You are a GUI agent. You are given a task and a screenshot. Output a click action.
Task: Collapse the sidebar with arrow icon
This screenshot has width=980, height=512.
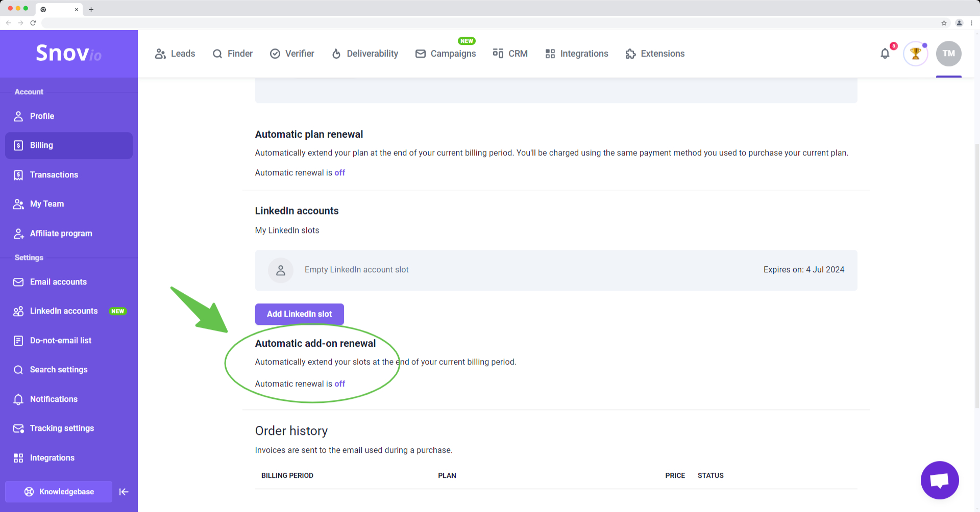coord(124,492)
